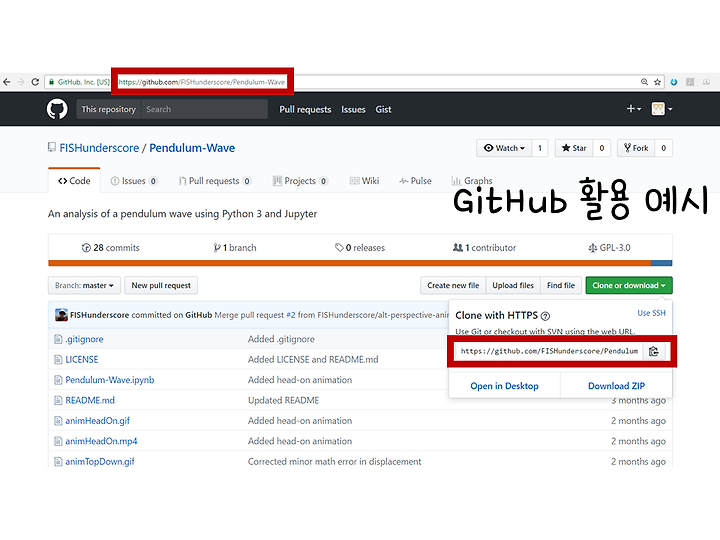Click the Find file button
This screenshot has height=540, width=720.
pos(561,285)
